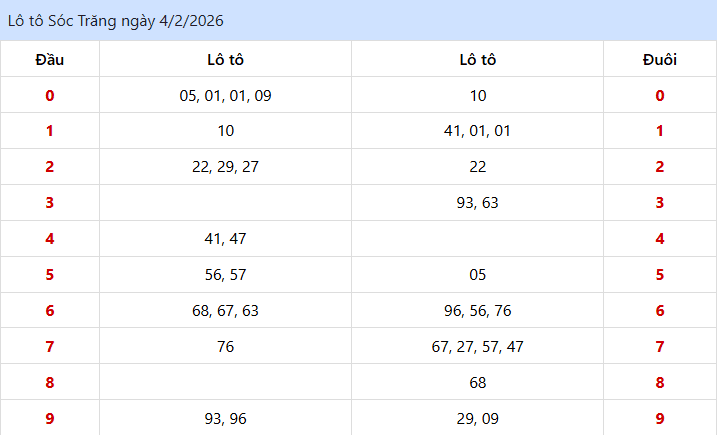Screen dimensions: 718x435
Task: Select the cell with 67, 27, 57, 47
Action: 477,347
